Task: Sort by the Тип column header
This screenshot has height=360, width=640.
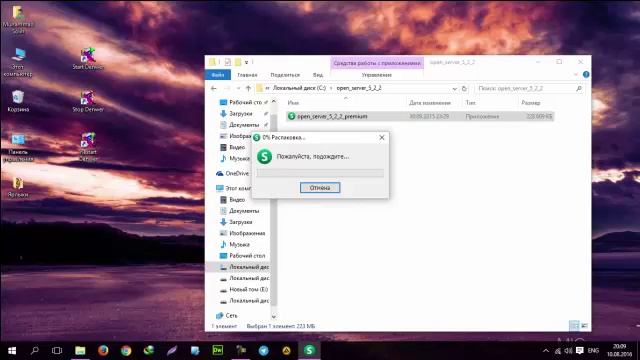Action: (x=470, y=103)
